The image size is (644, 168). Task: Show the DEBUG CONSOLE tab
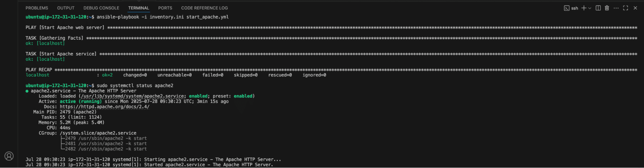pyautogui.click(x=101, y=8)
